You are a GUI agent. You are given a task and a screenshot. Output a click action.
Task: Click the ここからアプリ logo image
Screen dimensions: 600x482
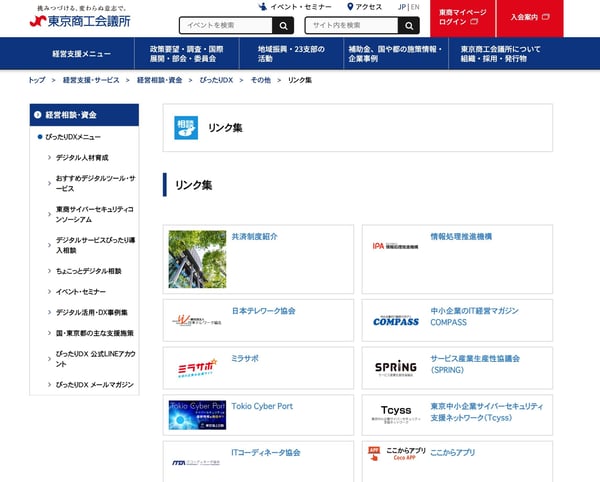396,453
